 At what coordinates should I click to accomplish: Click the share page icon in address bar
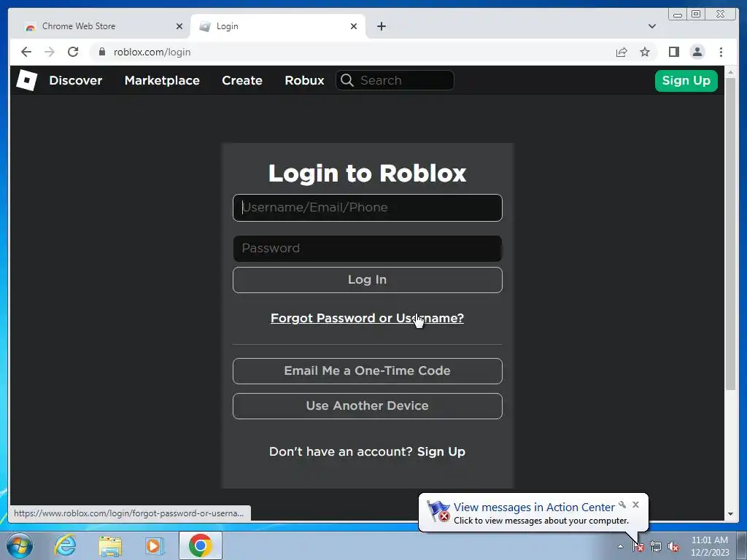622,52
